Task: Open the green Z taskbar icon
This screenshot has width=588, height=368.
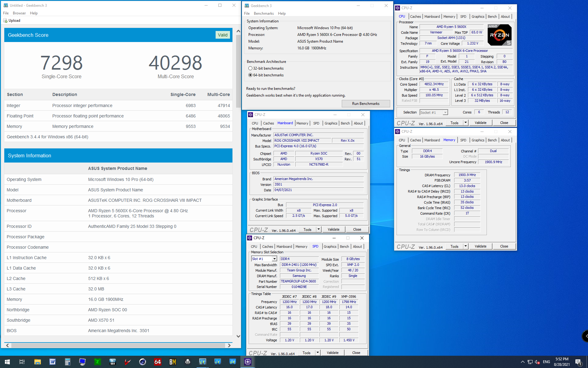Action: pos(97,362)
